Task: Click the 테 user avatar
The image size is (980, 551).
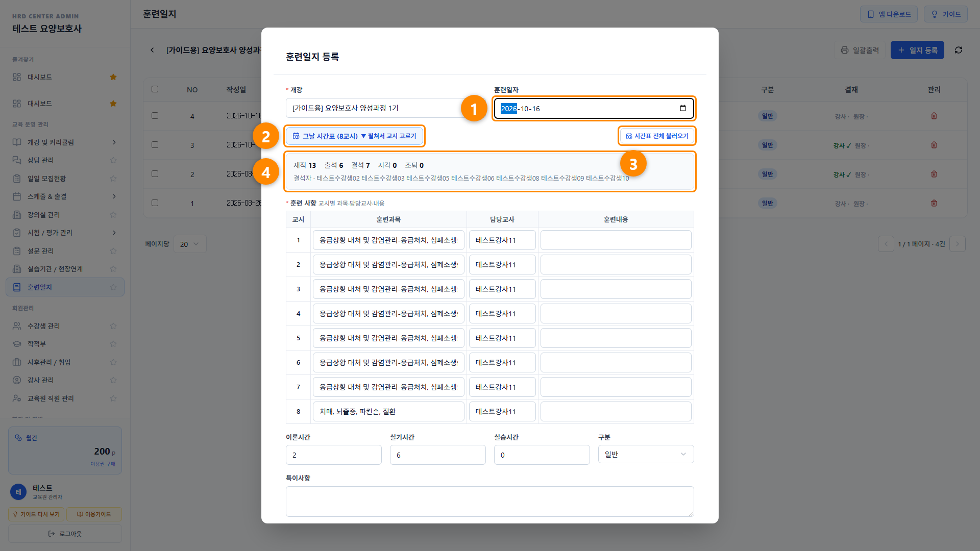Action: (x=18, y=492)
